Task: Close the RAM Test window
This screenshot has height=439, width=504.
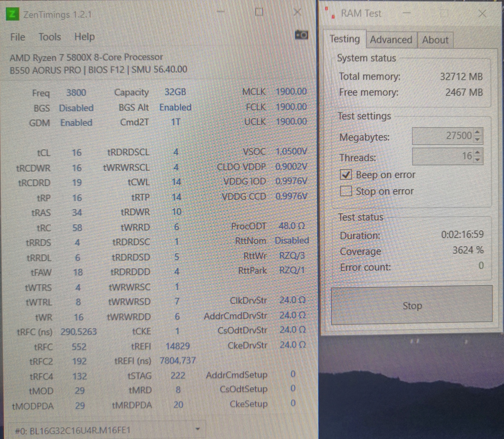Action: 482,13
